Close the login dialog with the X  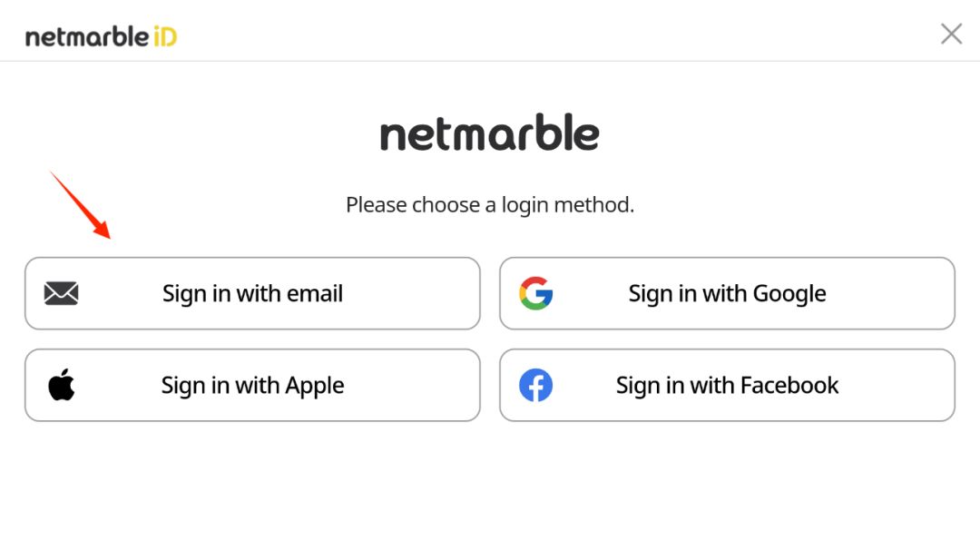(951, 34)
